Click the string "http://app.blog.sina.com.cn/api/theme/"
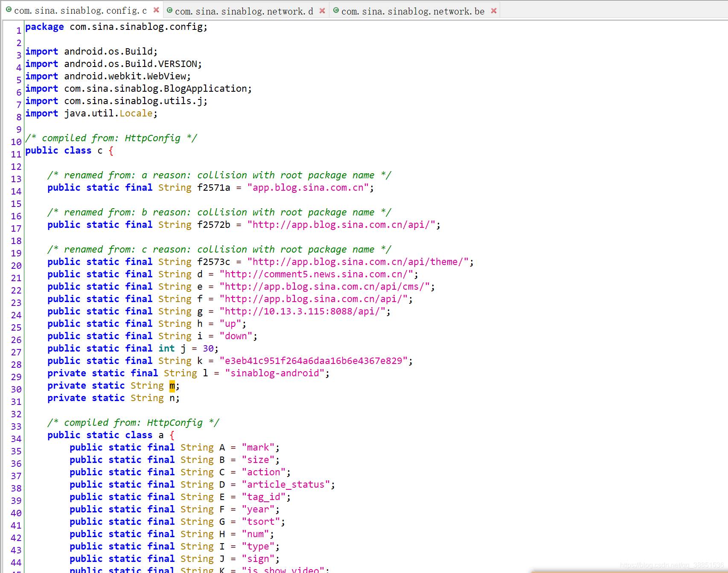 [x=358, y=262]
